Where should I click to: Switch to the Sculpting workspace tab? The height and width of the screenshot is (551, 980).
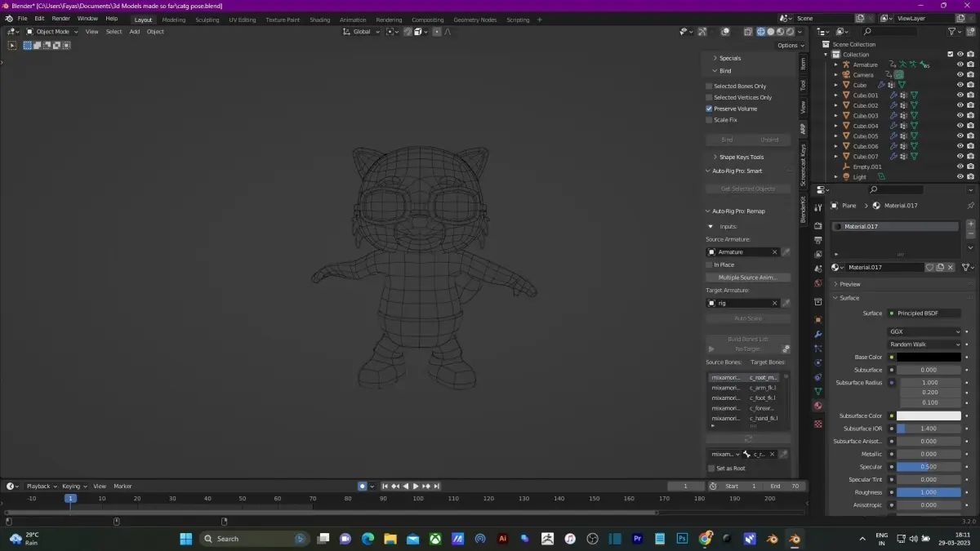pyautogui.click(x=207, y=20)
